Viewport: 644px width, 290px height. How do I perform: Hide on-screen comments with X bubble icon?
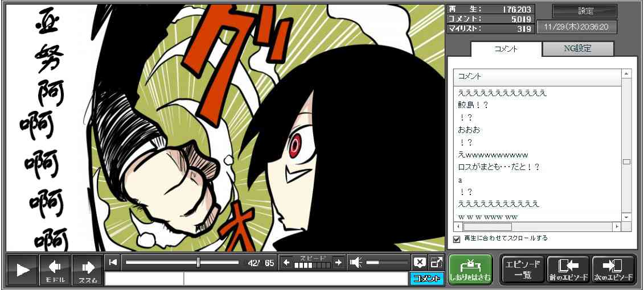pos(419,262)
